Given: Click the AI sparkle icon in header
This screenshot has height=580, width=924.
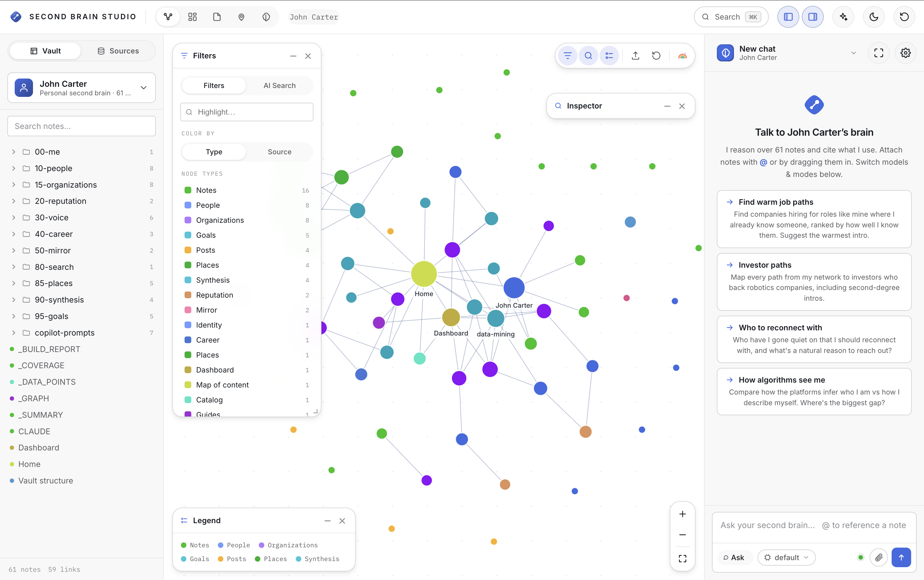Looking at the screenshot, I should tap(843, 17).
